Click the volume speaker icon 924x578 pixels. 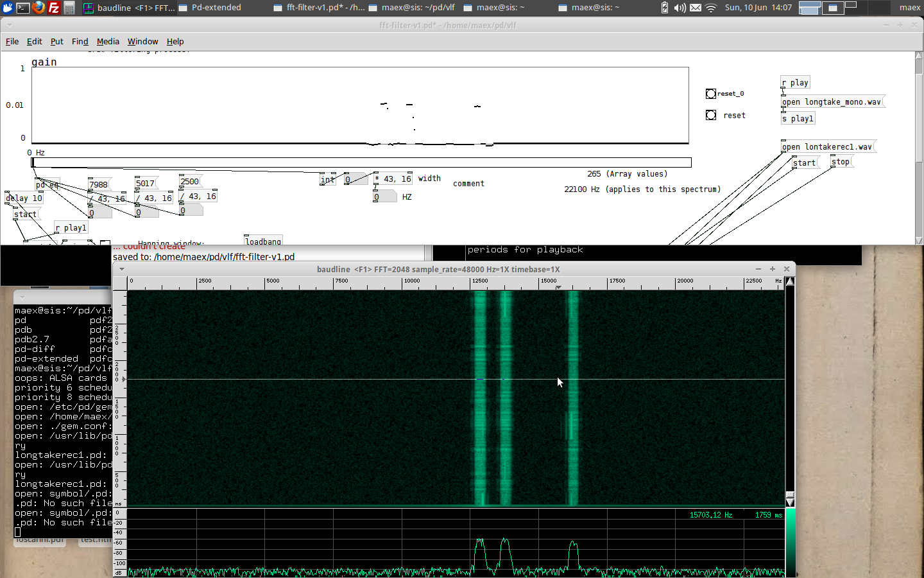(x=680, y=8)
